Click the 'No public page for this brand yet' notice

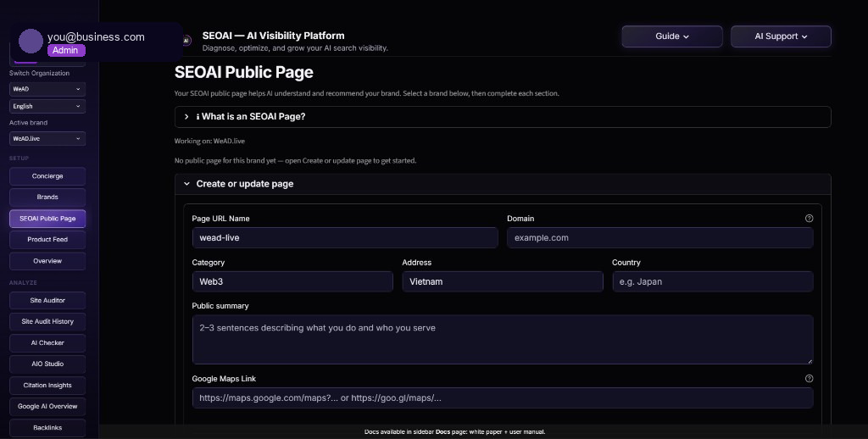pos(295,160)
